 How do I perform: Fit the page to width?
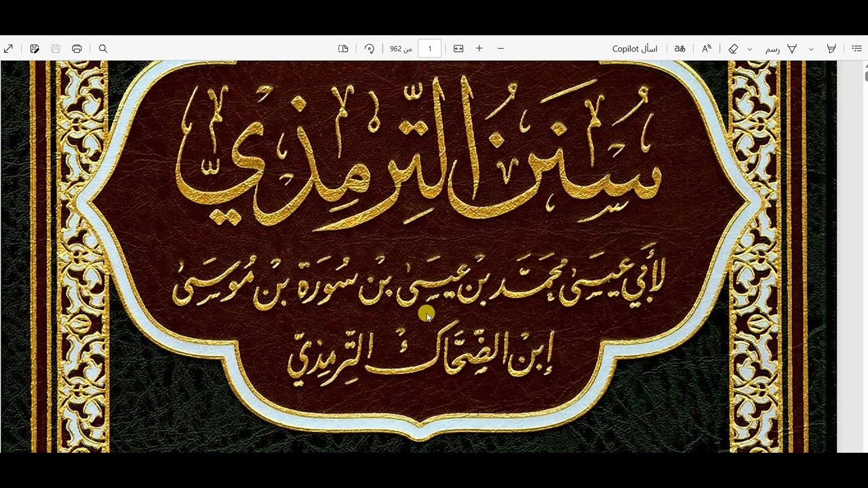458,49
